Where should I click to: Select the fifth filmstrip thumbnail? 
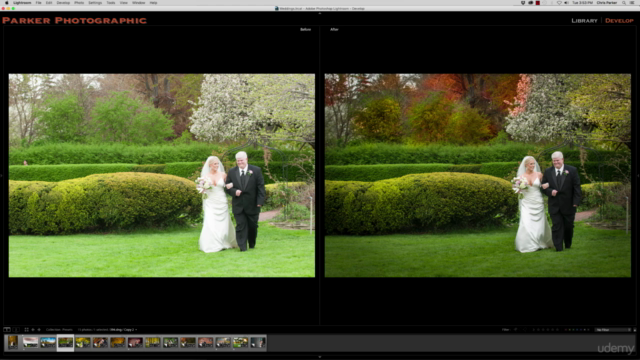(x=83, y=342)
